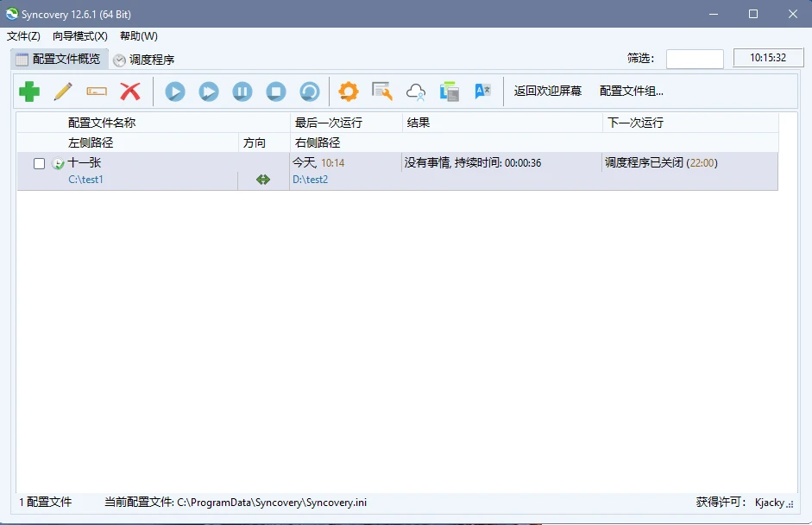The image size is (812, 525).
Task: Click the green bidirectional sync arrow
Action: (x=263, y=180)
